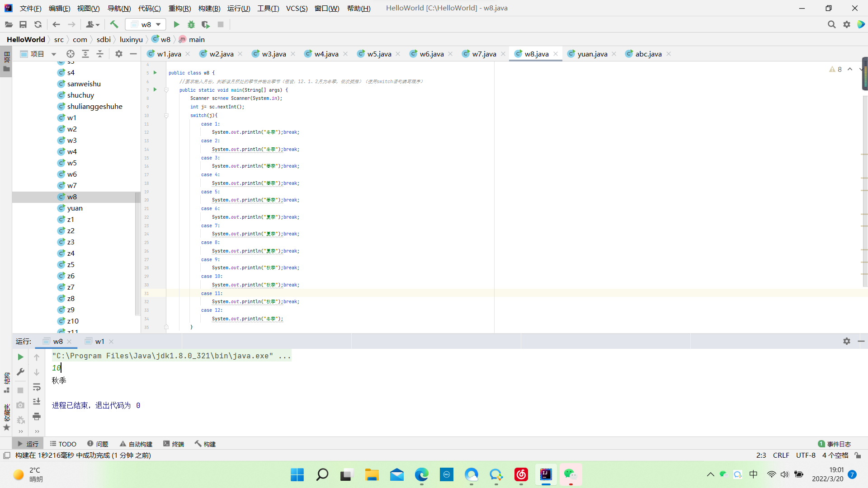Click the Print output printer icon
This screenshot has width=868, height=488.
pyautogui.click(x=37, y=416)
